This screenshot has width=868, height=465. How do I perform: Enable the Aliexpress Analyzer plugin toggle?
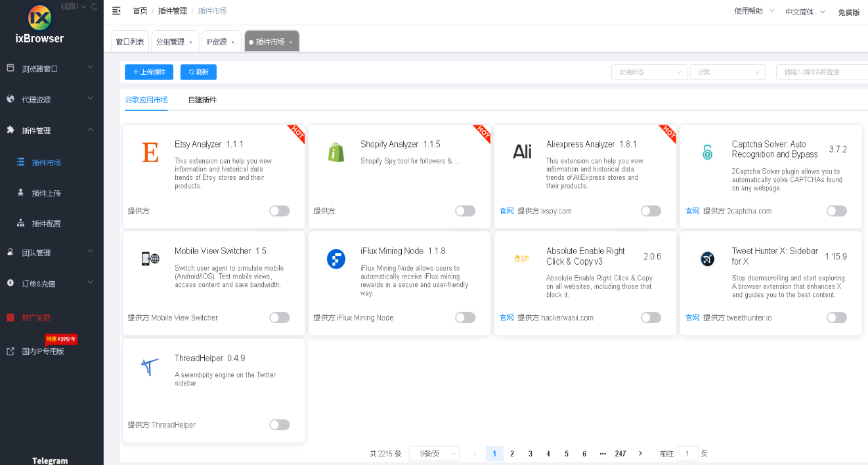[x=651, y=211]
